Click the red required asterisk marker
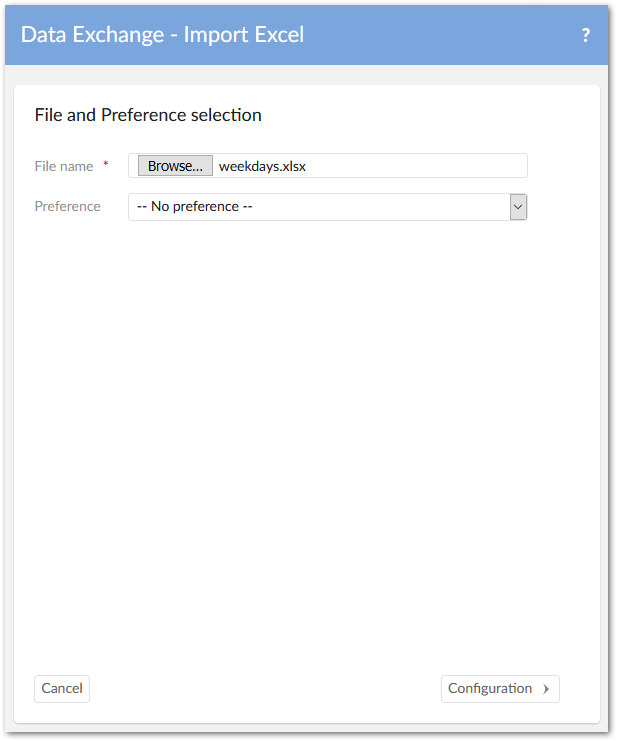This screenshot has width=617, height=741. 106,164
